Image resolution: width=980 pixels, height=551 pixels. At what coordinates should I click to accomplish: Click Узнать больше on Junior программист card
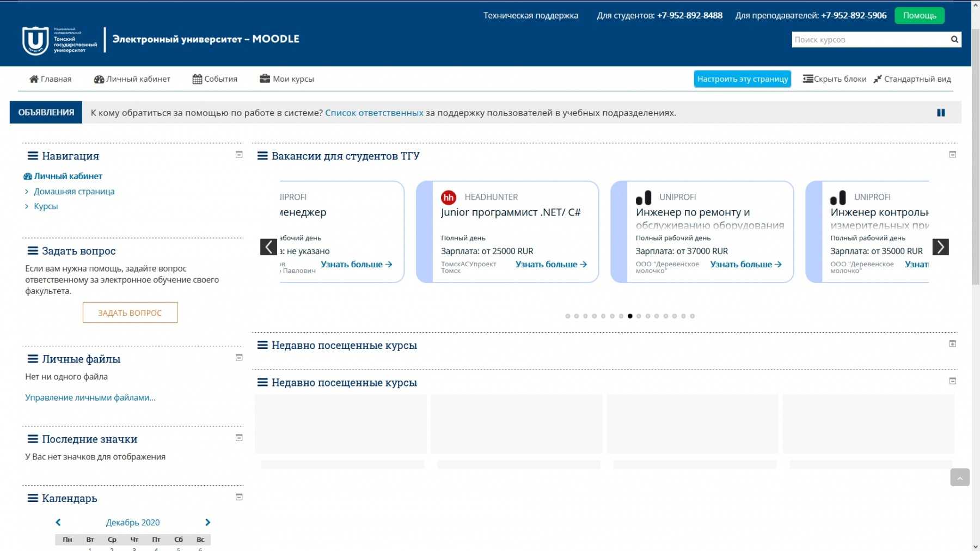pyautogui.click(x=551, y=264)
